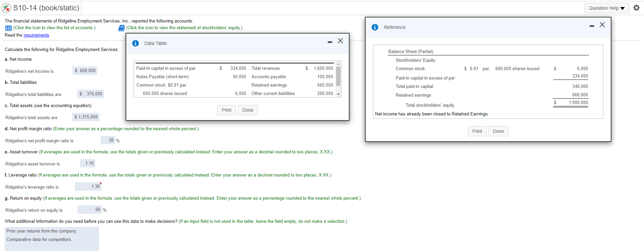Open the requirements link
The image size is (644, 251).
tap(36, 35)
